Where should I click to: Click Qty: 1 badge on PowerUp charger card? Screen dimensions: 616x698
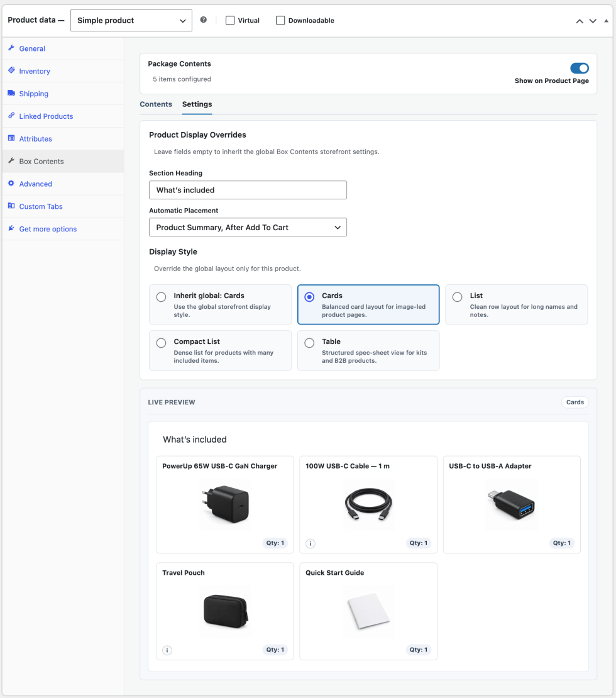click(275, 543)
